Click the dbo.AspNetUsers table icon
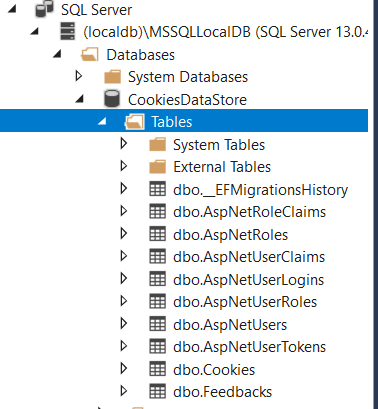Viewport: 378px width, 409px height. pyautogui.click(x=157, y=324)
